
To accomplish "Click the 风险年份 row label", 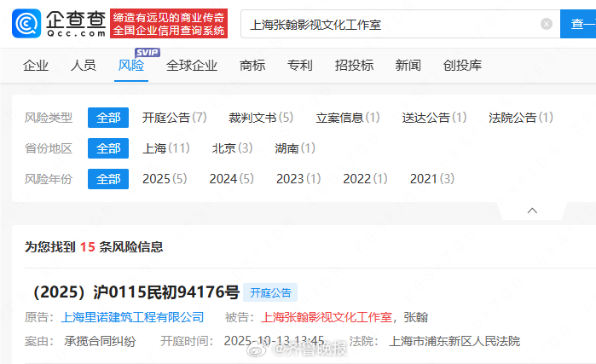I will click(x=49, y=179).
